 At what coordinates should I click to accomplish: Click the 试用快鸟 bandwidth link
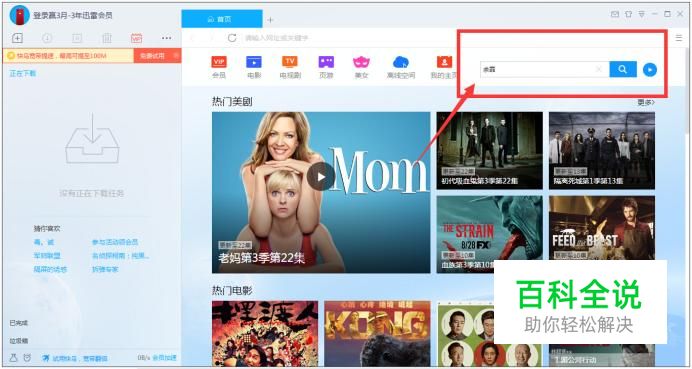coord(75,358)
